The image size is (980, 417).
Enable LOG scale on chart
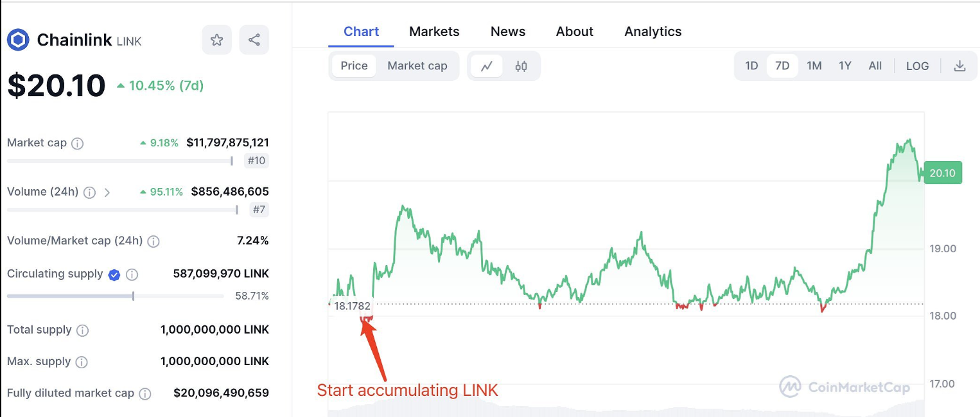[917, 66]
